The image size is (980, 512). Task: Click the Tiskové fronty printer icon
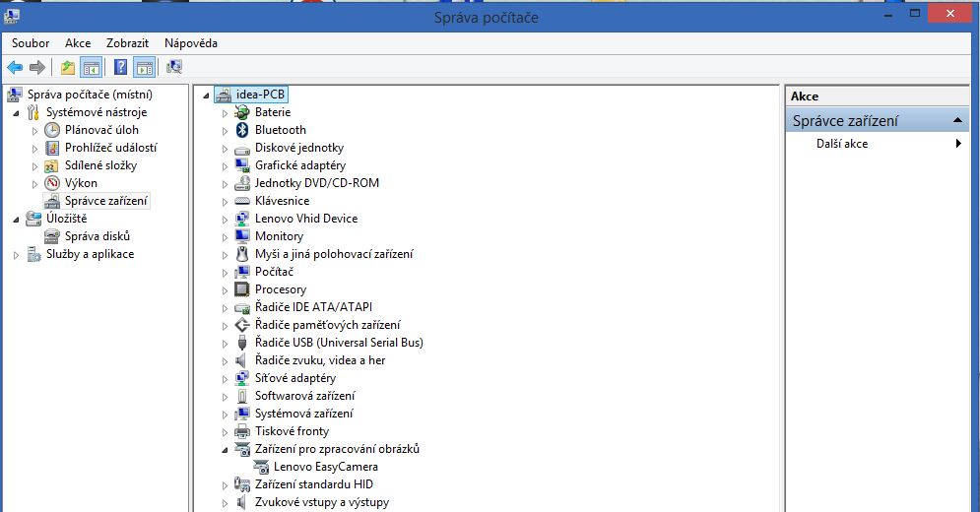point(242,431)
